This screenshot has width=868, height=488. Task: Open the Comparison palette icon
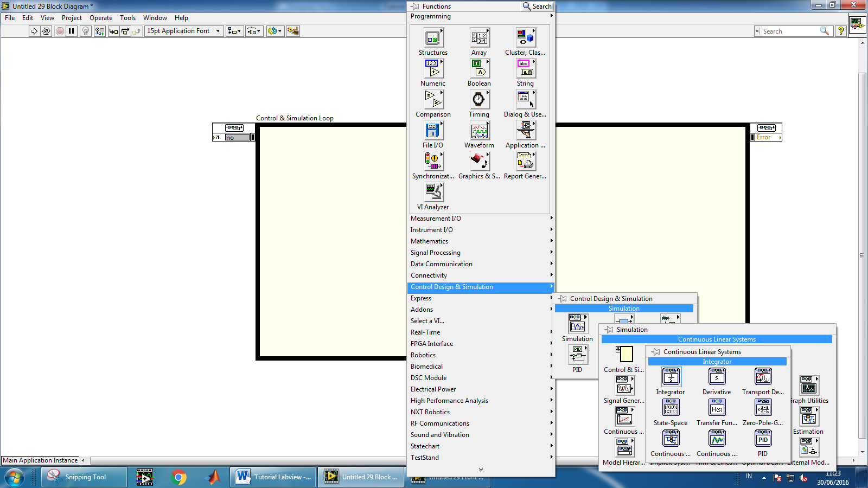[433, 99]
